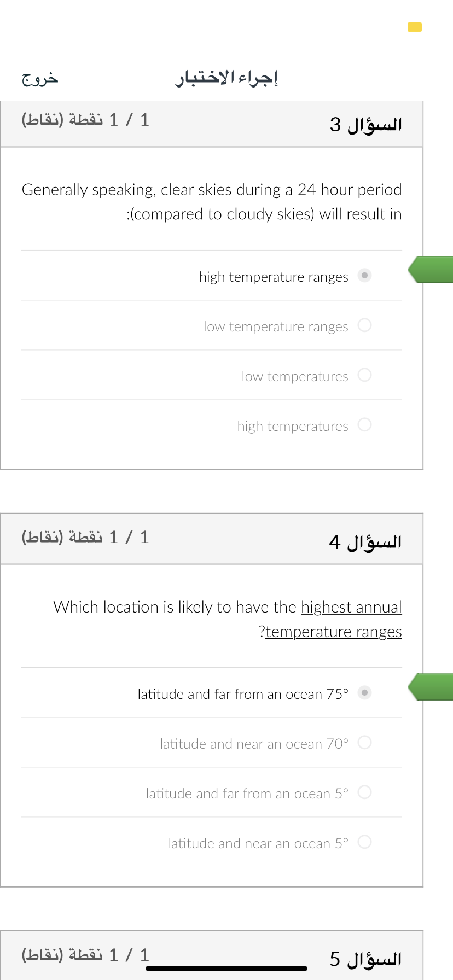
Task: Tap the yellow indicator at the top right
Action: (415, 27)
